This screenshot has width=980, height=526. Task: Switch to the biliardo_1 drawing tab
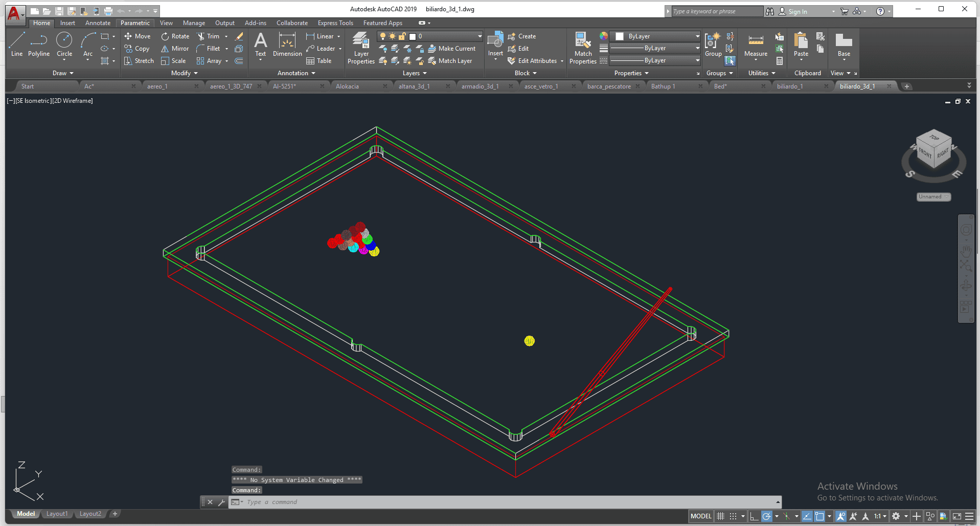pos(790,86)
